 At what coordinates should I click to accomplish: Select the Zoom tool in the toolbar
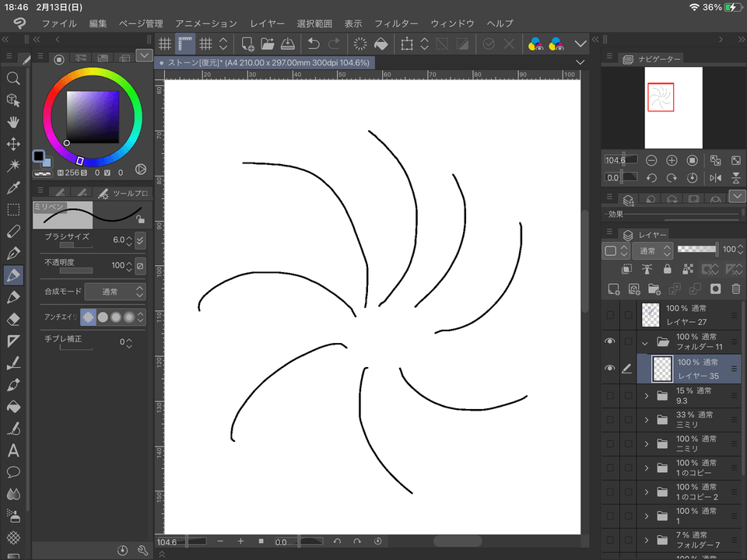[x=13, y=79]
